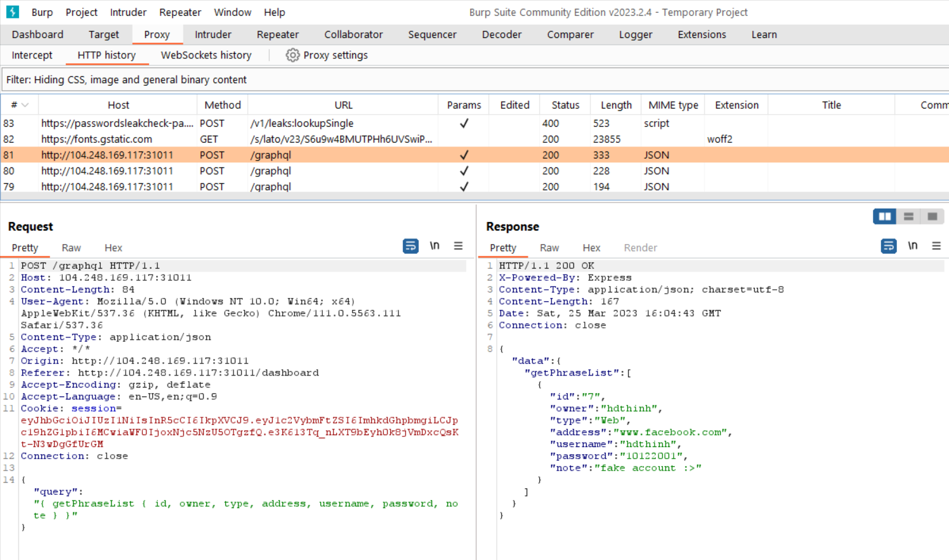This screenshot has height=560, width=949.
Task: Open Request panel hamburger options menu
Action: [458, 246]
